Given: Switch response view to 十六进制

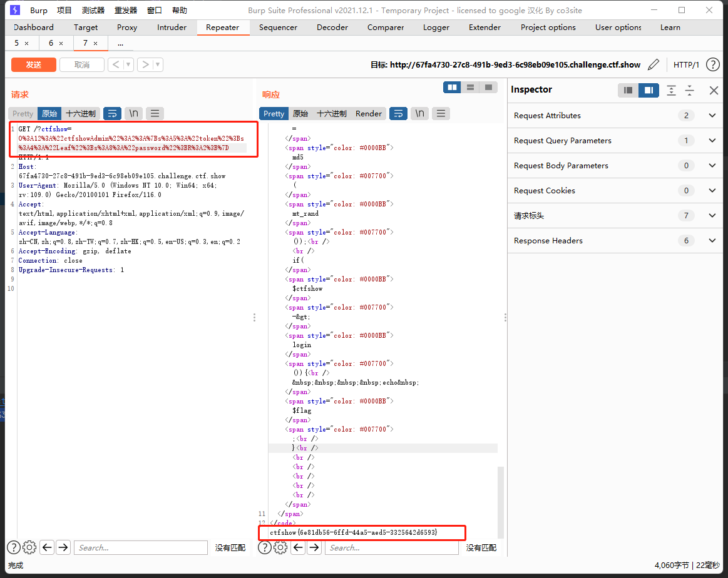Looking at the screenshot, I should point(332,114).
